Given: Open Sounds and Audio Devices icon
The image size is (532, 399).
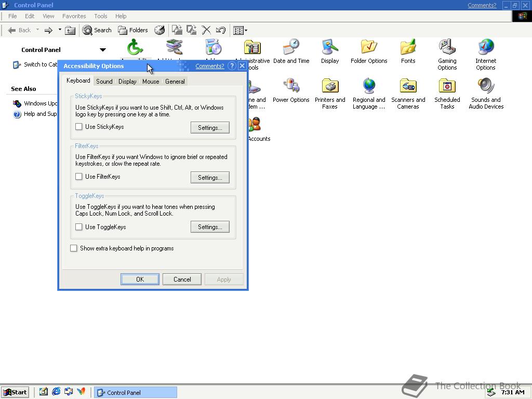Looking at the screenshot, I should point(486,94).
